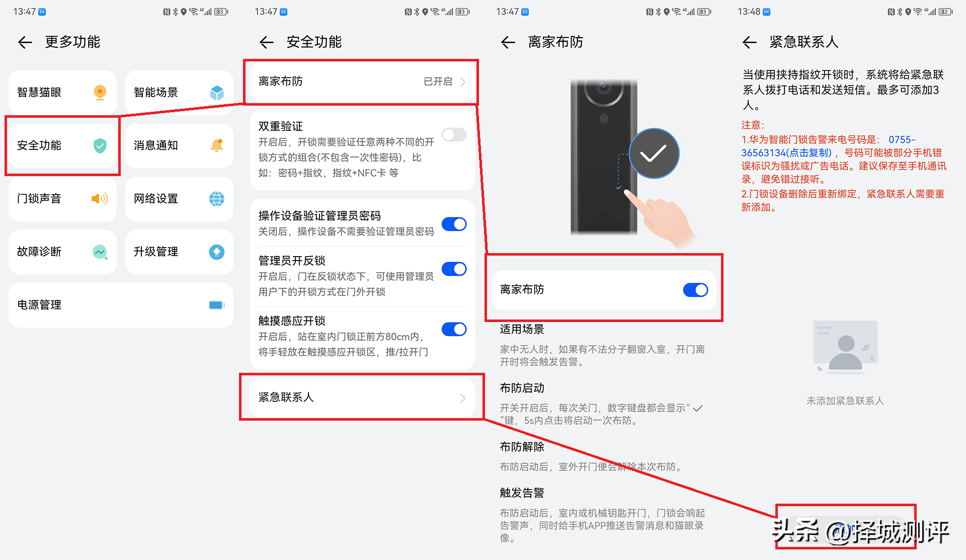Turn off 操作设备验证管理员密码 toggle

point(454,224)
